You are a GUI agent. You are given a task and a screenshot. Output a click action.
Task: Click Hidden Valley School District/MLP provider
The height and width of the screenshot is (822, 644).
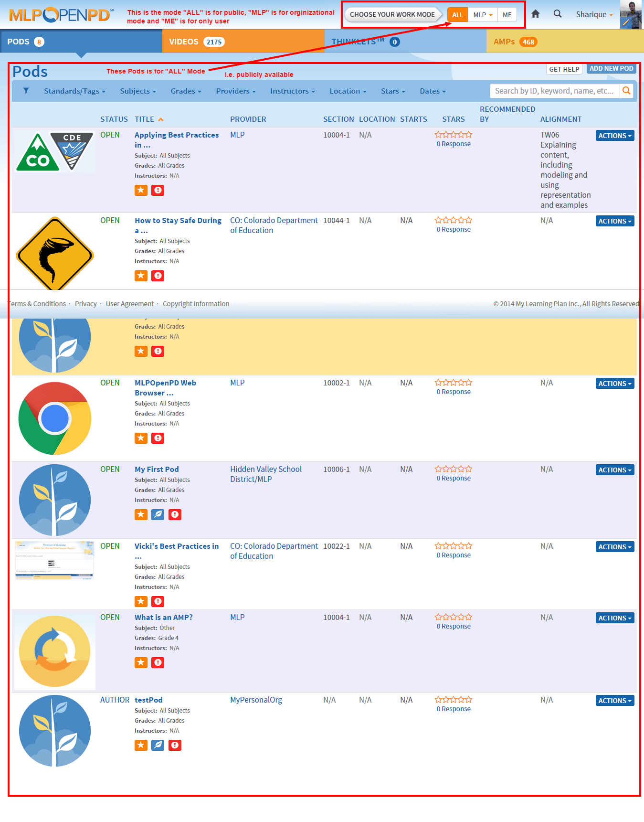tap(266, 474)
